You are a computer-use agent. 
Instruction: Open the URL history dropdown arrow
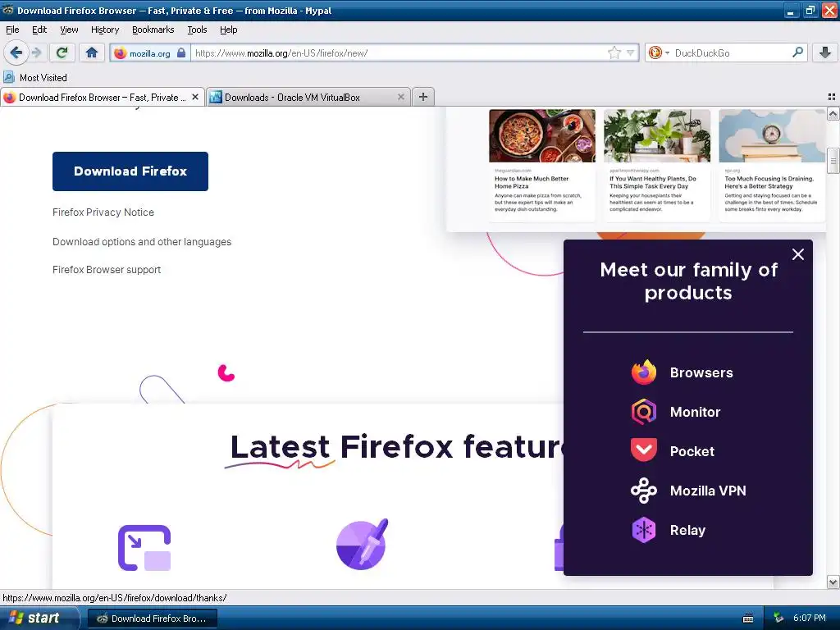pos(631,52)
